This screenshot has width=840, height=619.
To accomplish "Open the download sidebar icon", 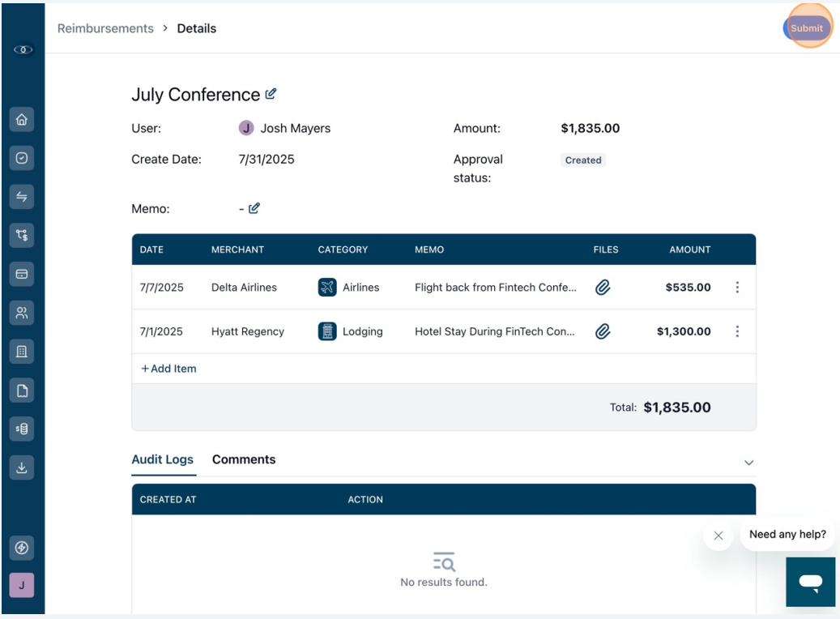I will pyautogui.click(x=21, y=467).
